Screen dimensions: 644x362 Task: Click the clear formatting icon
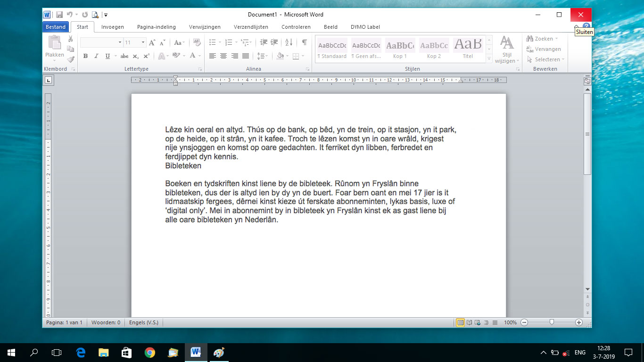click(197, 42)
